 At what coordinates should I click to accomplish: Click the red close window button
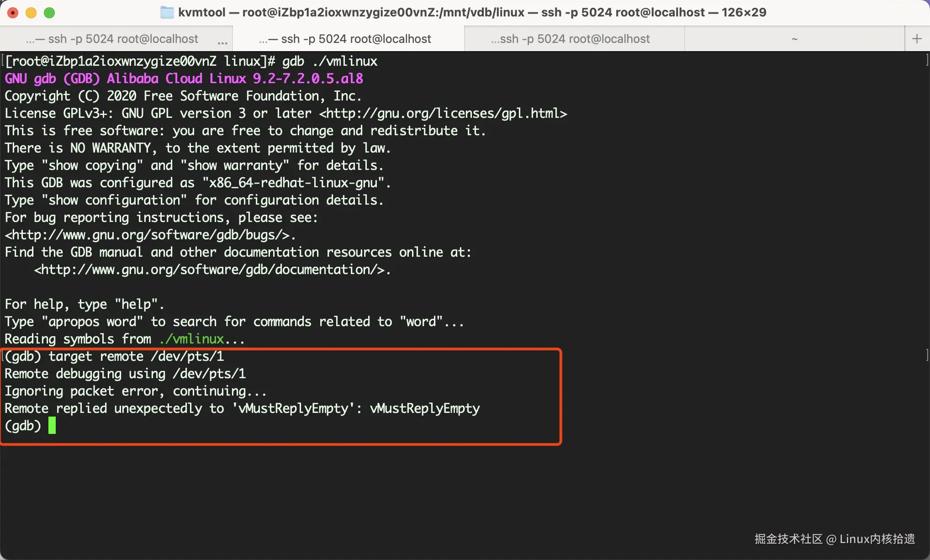[13, 13]
